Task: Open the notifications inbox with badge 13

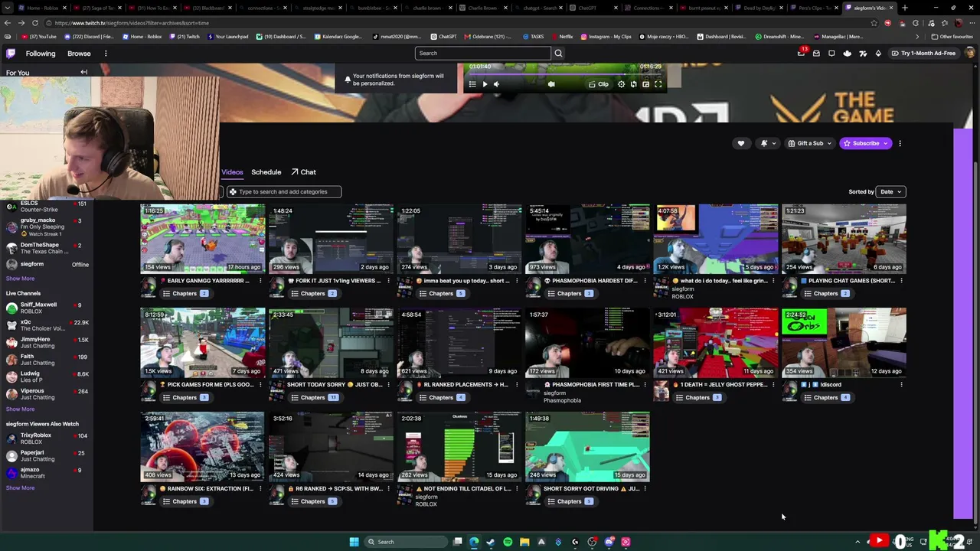Action: click(801, 54)
